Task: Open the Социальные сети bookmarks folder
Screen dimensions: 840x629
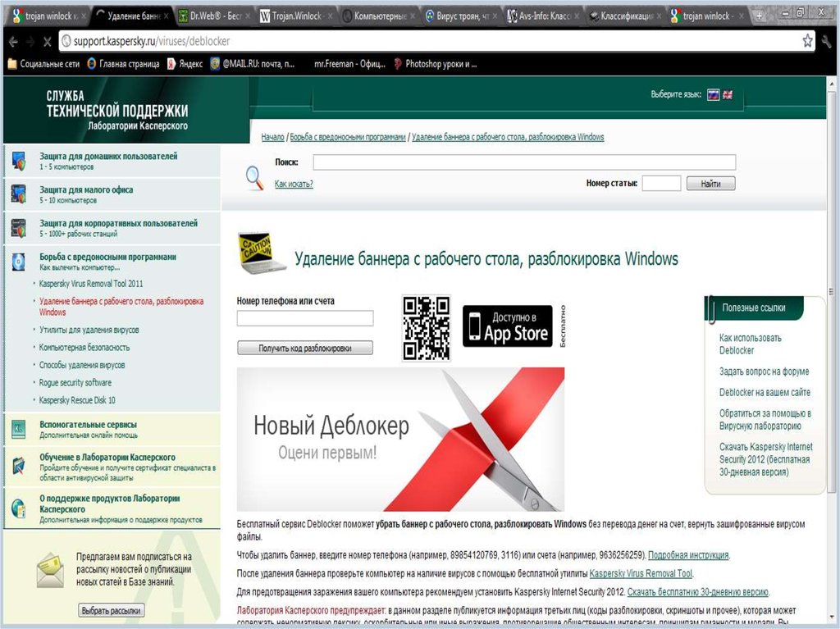Action: pos(43,64)
